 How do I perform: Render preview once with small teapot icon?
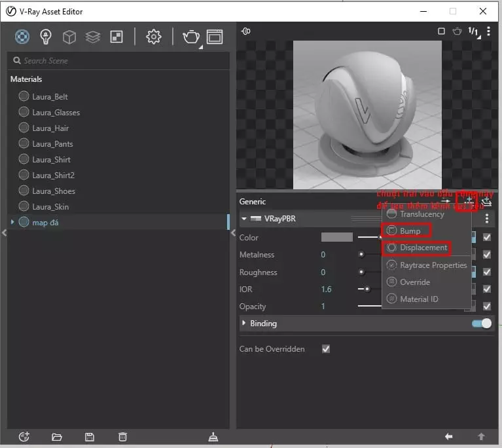(x=457, y=31)
